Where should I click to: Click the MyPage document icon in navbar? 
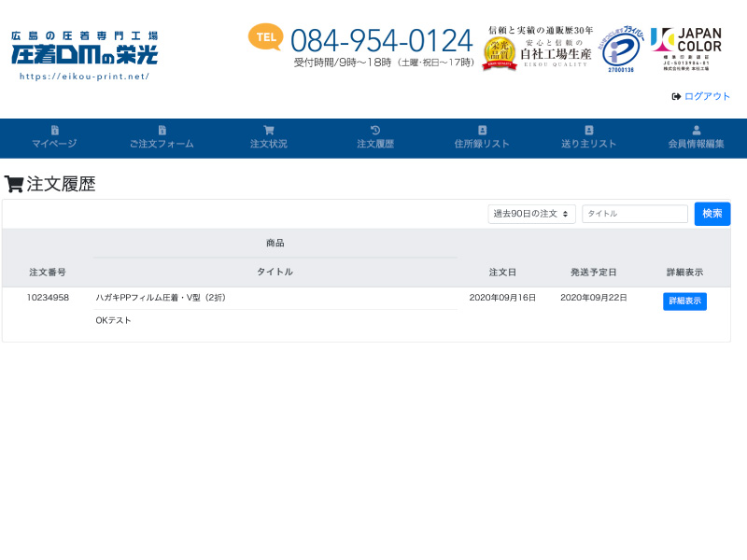[54, 130]
